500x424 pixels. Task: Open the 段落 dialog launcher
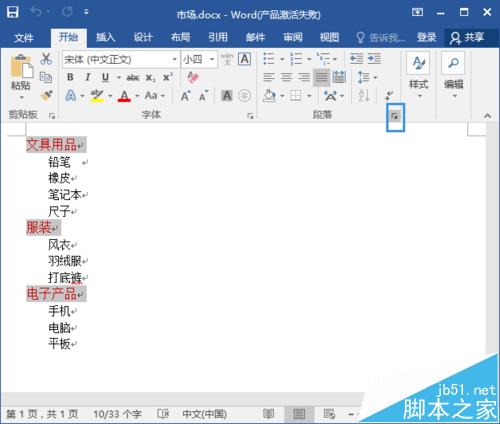click(395, 116)
